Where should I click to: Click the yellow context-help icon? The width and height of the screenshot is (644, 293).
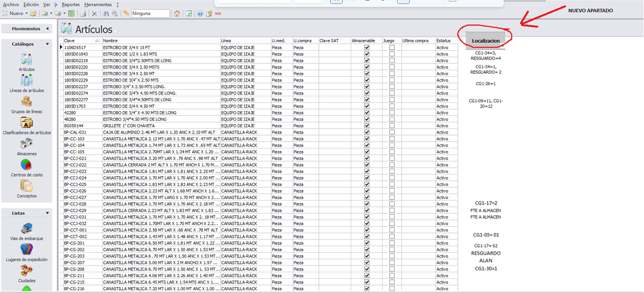[x=209, y=13]
